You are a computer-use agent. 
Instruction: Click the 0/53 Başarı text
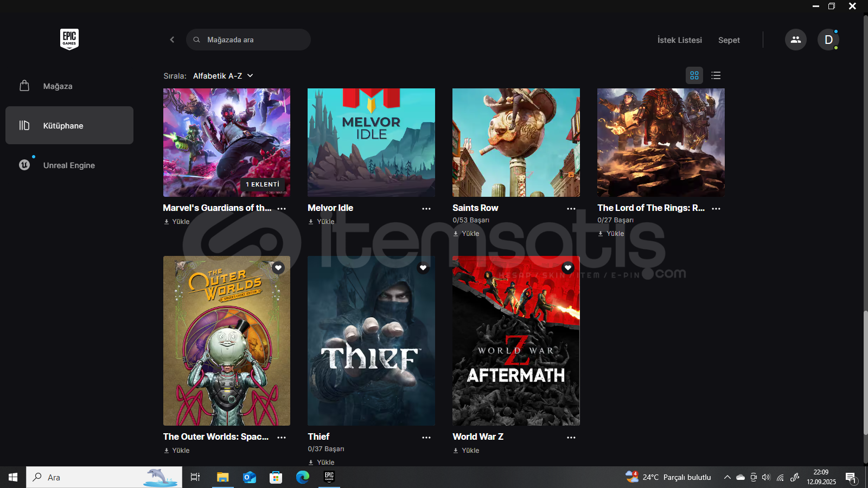click(x=471, y=220)
